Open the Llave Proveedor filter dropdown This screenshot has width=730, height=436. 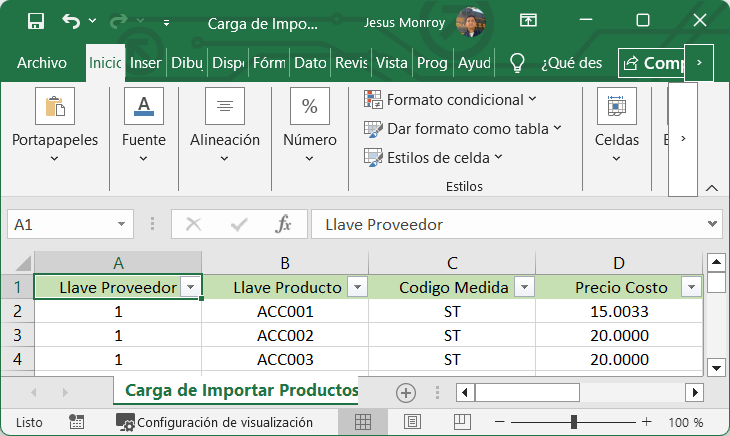tap(190, 287)
